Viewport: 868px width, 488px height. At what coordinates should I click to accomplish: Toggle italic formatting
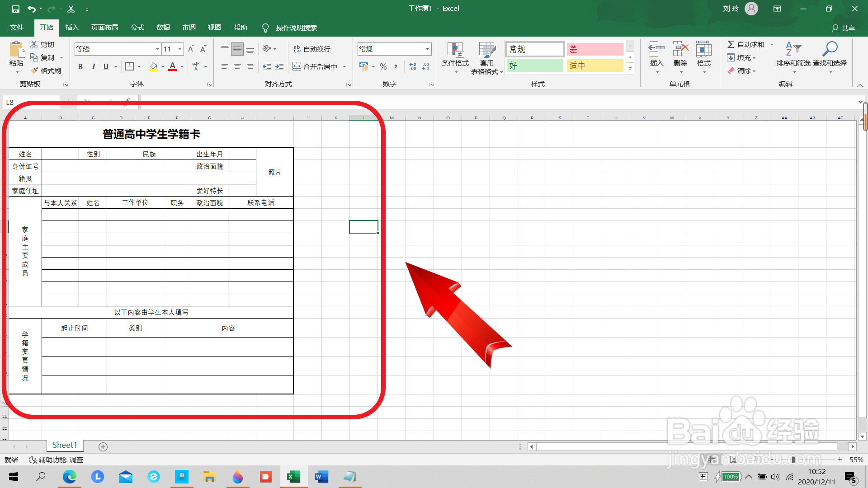pyautogui.click(x=93, y=66)
